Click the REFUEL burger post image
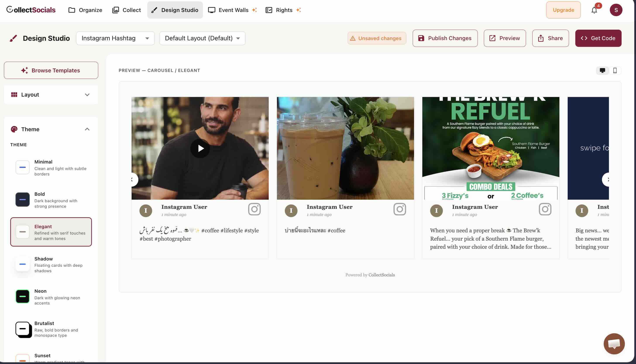Screen dimensions: 636x364 tap(491, 148)
